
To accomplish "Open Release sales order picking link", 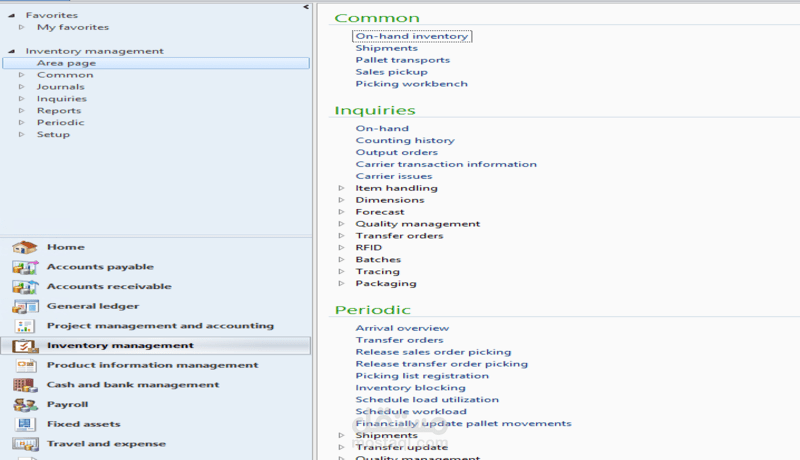I will pyautogui.click(x=433, y=352).
